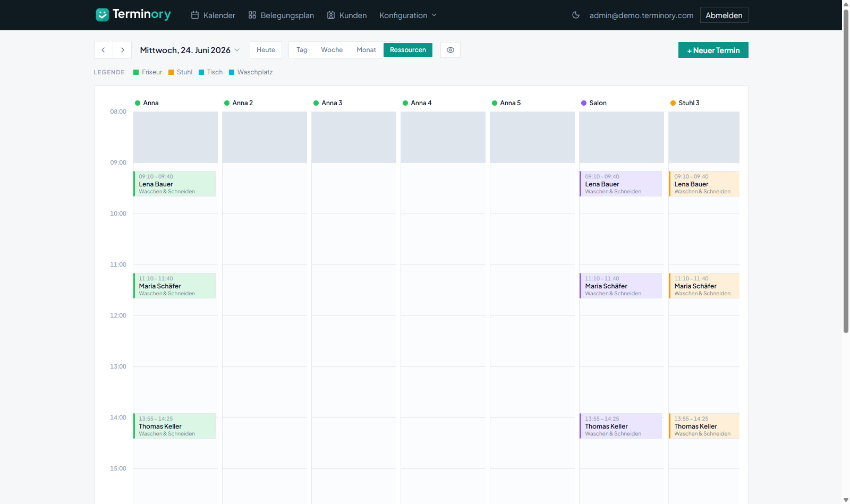Open Lena Bauer appointment in Salon column
The height and width of the screenshot is (504, 850).
pyautogui.click(x=620, y=184)
